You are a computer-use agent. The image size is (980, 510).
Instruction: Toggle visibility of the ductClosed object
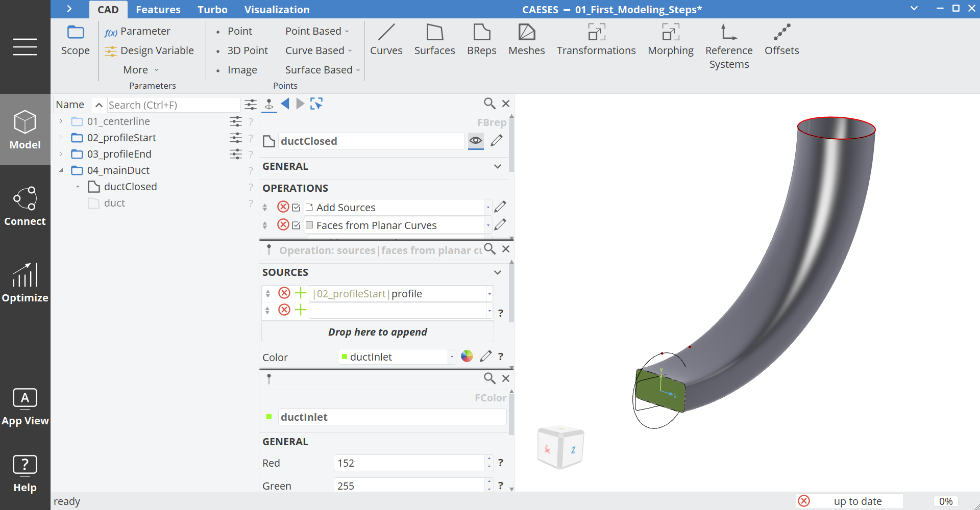pyautogui.click(x=475, y=141)
